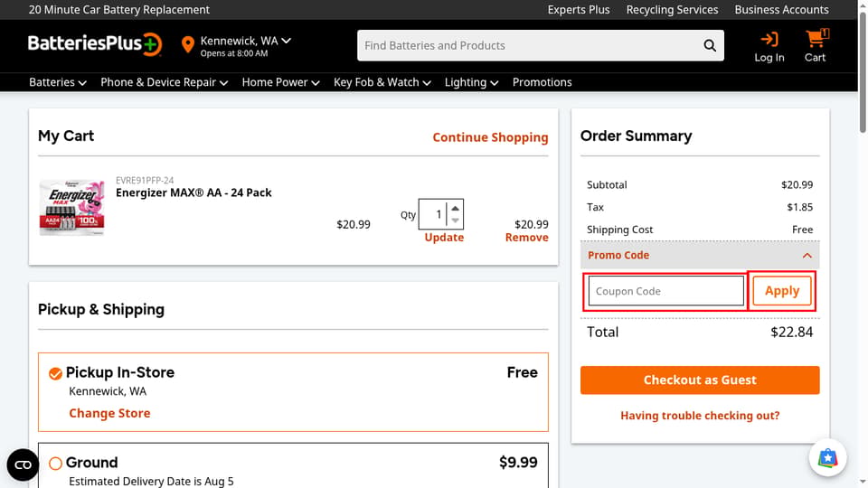This screenshot has width=868, height=488.
Task: Select Ground shipping option
Action: [x=55, y=463]
